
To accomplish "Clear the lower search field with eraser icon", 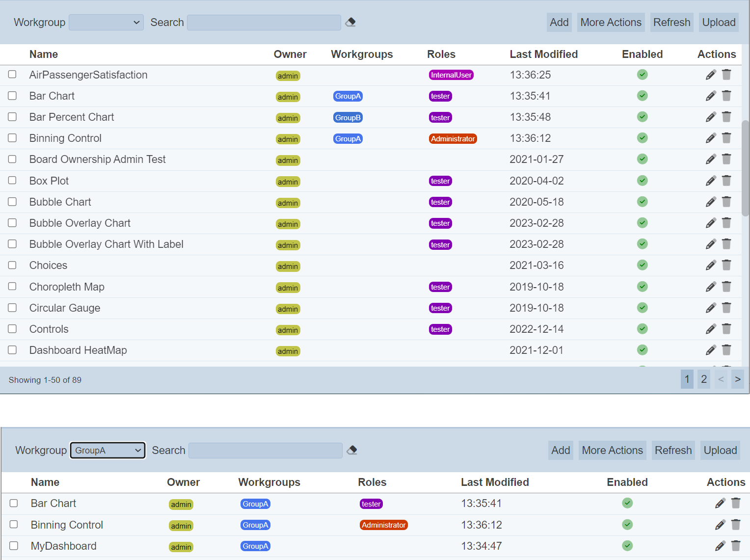I will [352, 450].
